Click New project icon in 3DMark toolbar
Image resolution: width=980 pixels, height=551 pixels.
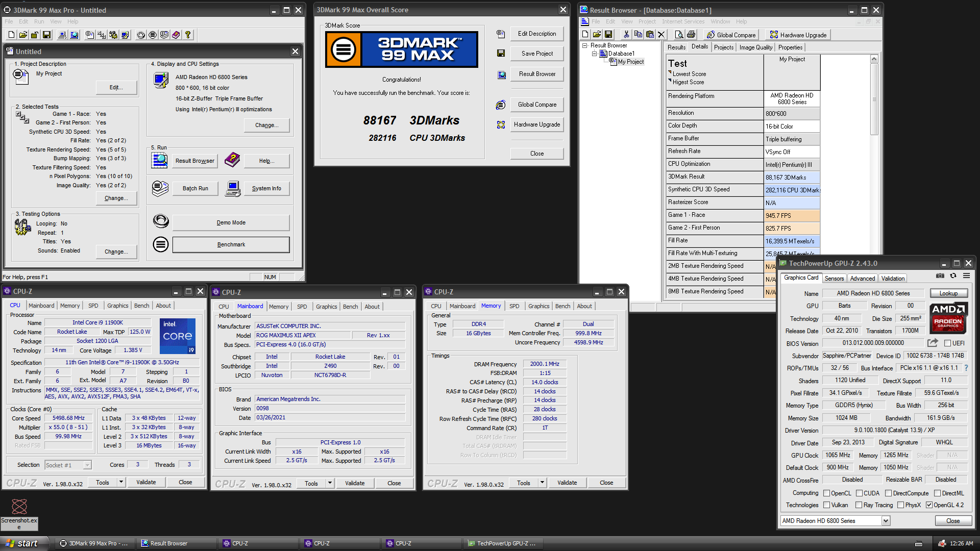(11, 35)
